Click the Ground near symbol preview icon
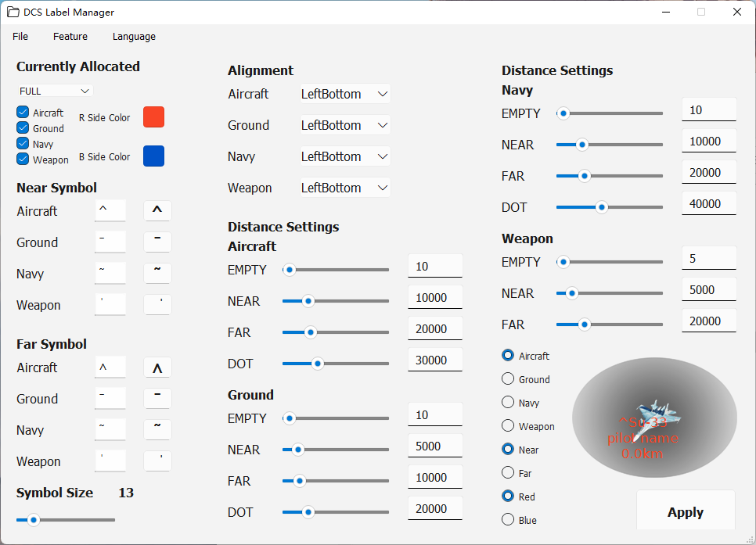The height and width of the screenshot is (545, 756). 156,242
